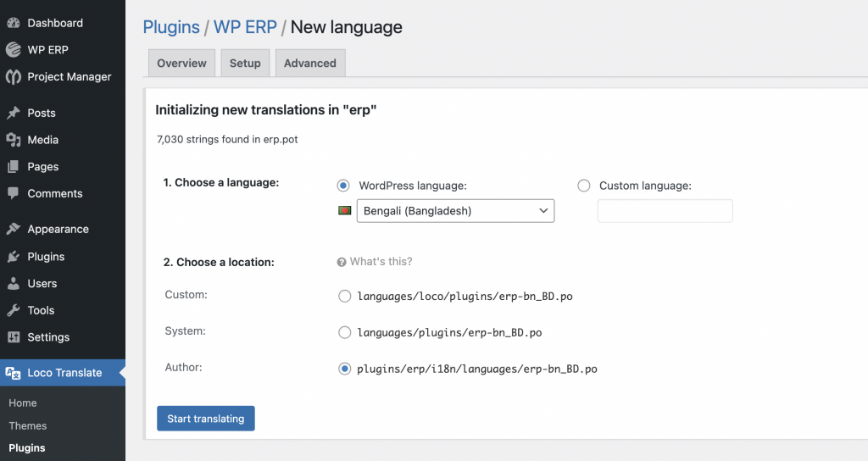Click the Plugins plug icon in sidebar

[14, 256]
